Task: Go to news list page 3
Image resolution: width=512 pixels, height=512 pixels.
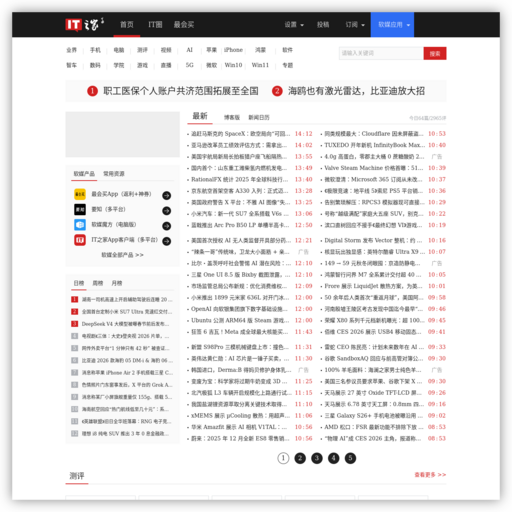Action: [317, 458]
